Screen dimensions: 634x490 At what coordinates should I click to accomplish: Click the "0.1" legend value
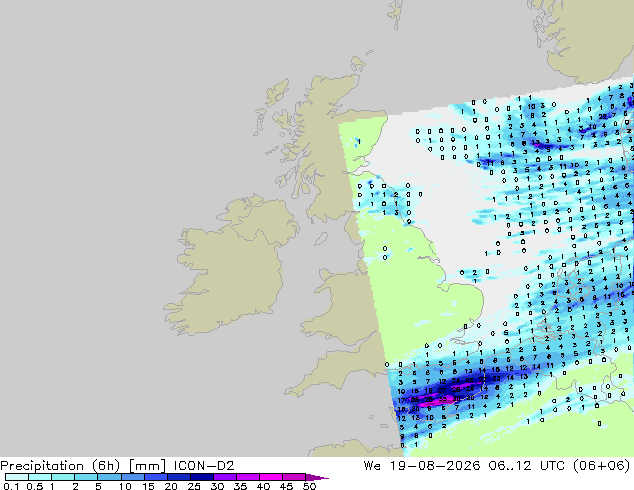11,486
